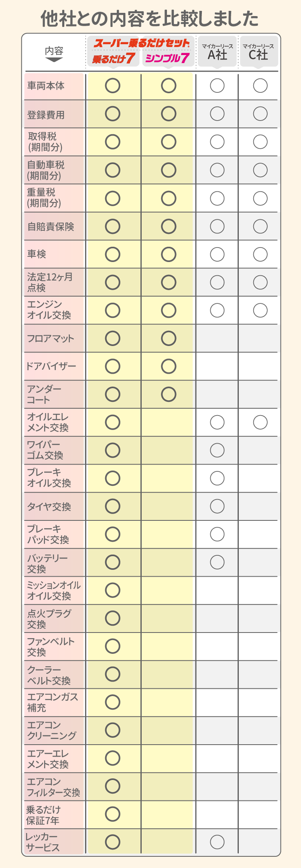This screenshot has width=301, height=868.
Task: Click the マイカーリース A社 header
Action: (217, 52)
